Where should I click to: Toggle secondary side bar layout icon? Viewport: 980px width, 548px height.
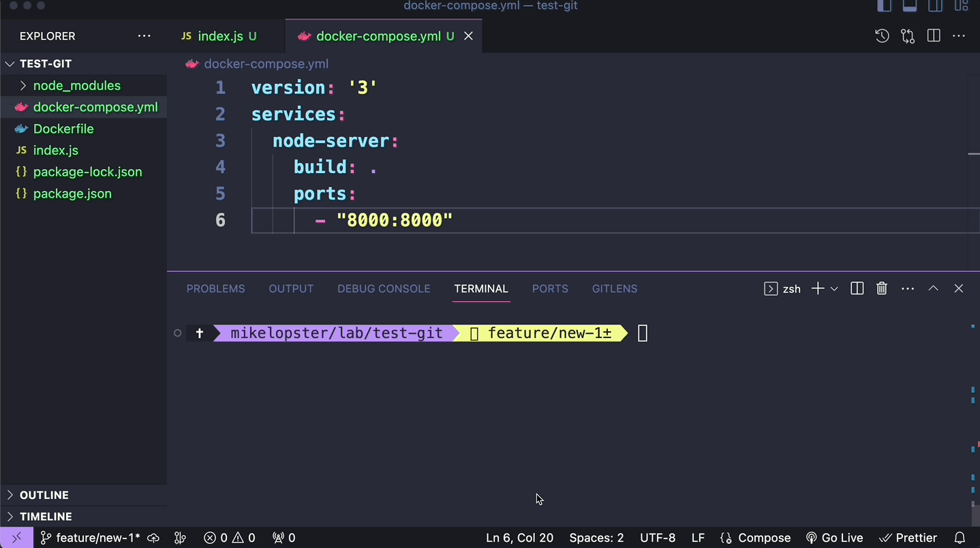(x=936, y=5)
